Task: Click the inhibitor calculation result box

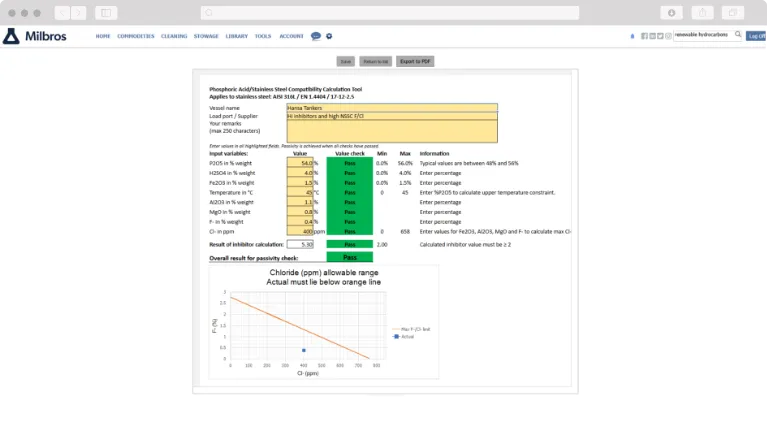Action: [x=300, y=244]
